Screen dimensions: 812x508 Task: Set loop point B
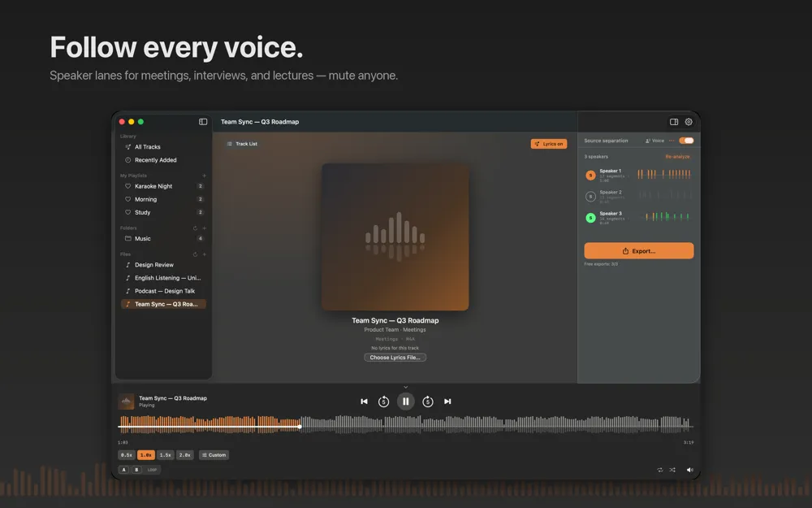136,470
